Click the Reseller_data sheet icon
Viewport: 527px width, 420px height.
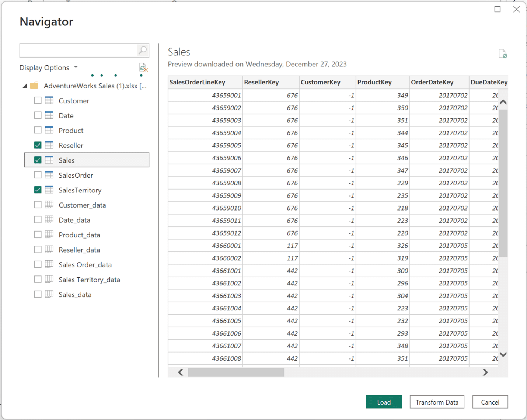49,250
